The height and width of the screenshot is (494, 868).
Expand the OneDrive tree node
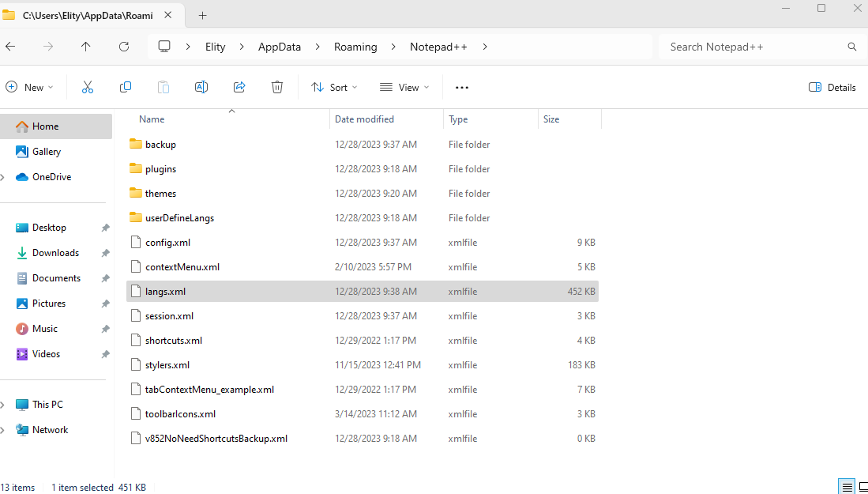click(3, 177)
